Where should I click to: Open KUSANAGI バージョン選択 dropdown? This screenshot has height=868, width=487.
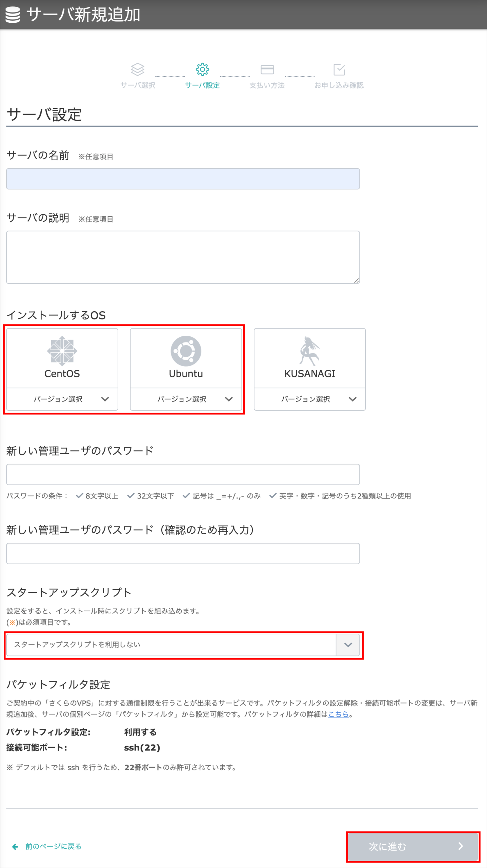(x=310, y=399)
